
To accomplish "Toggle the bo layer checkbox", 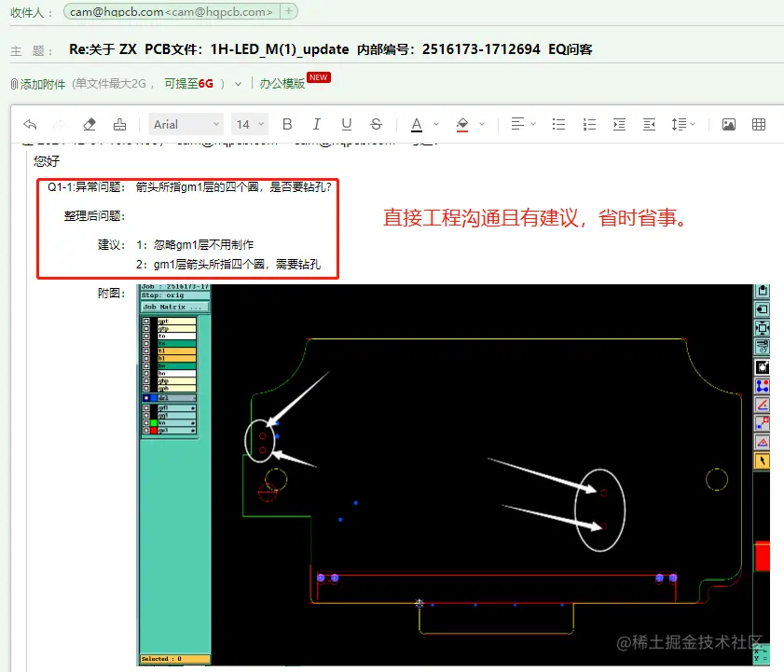I will coord(146,373).
